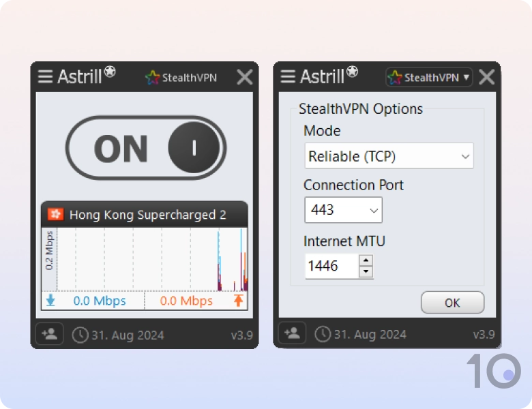Click StealthVPN protocol label in left window
The width and height of the screenshot is (532, 409).
click(181, 78)
